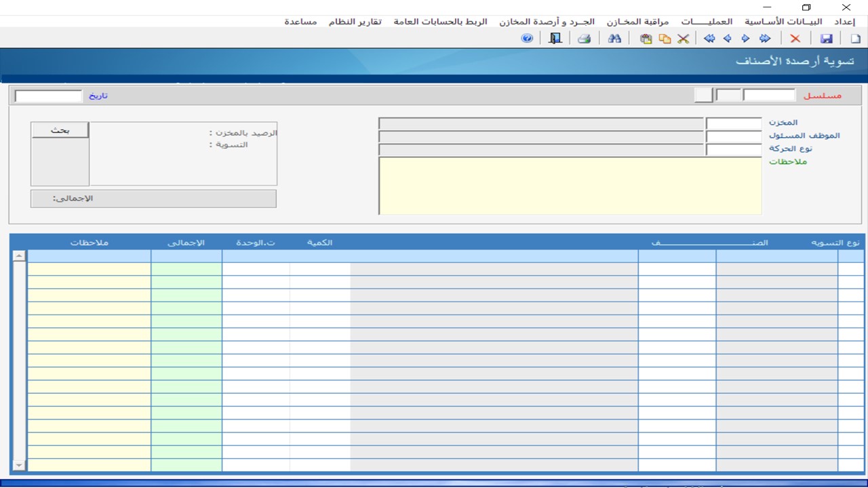Screen dimensions: 868x488
Task: Click the paste clipboard icon
Action: coord(646,39)
